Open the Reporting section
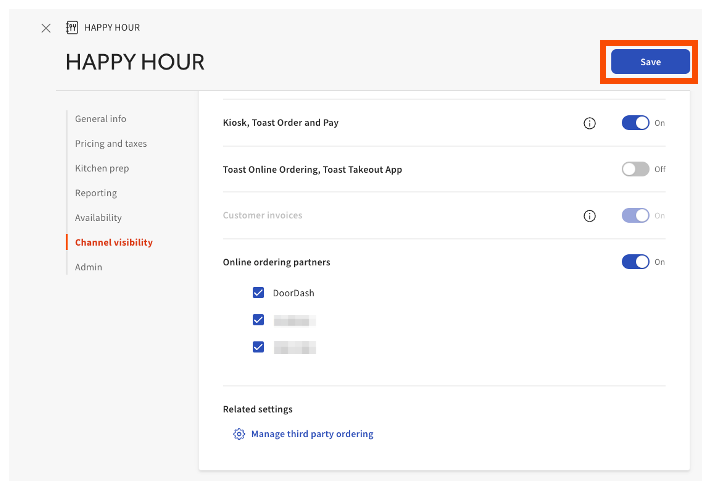Screen dimensions: 716x496 (x=95, y=193)
